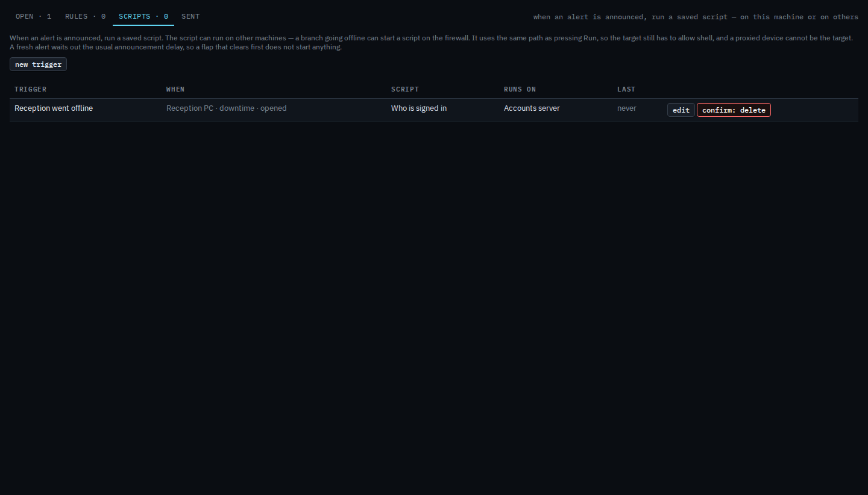Click the WHEN column header
The height and width of the screenshot is (495, 868).
point(175,89)
